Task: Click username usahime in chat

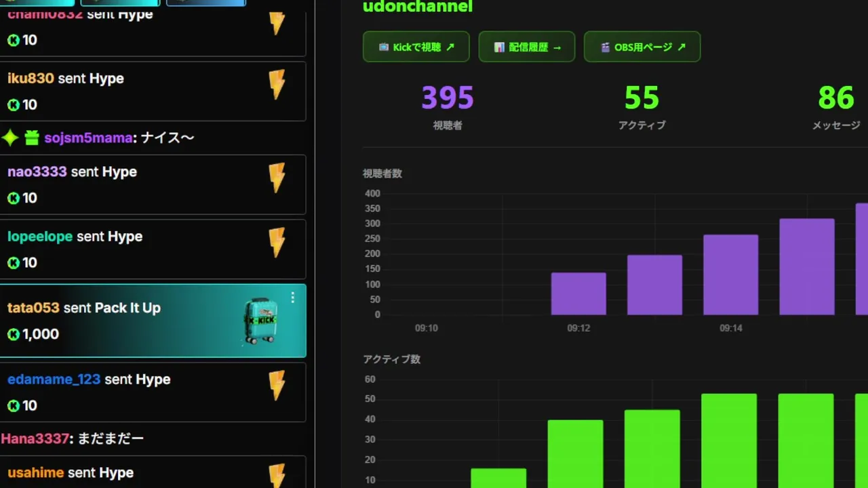Action: (x=35, y=473)
